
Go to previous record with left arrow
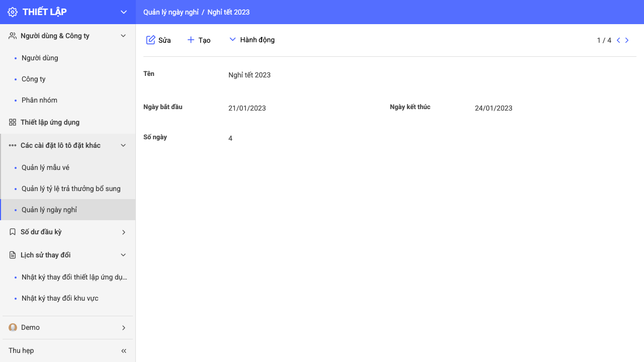tap(618, 40)
